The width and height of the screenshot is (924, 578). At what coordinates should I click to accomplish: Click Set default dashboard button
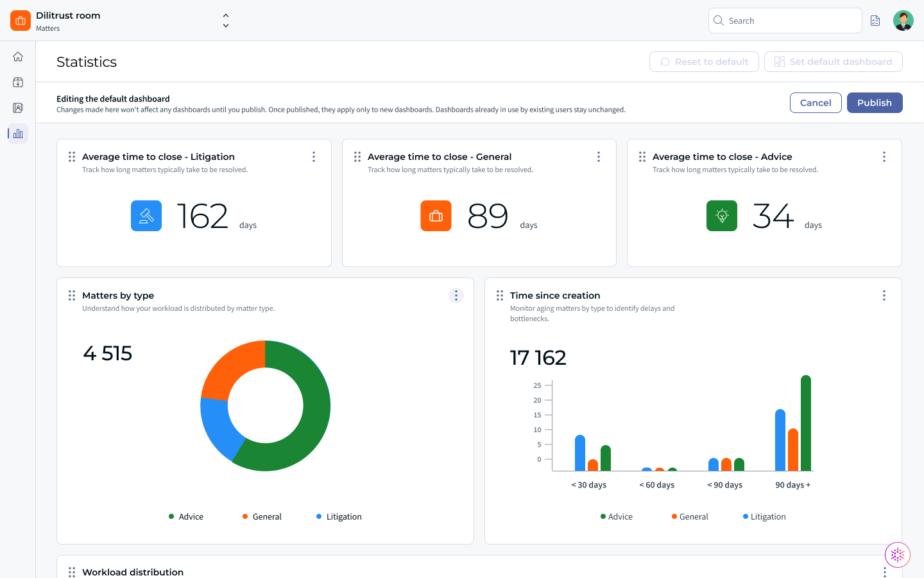tap(834, 62)
